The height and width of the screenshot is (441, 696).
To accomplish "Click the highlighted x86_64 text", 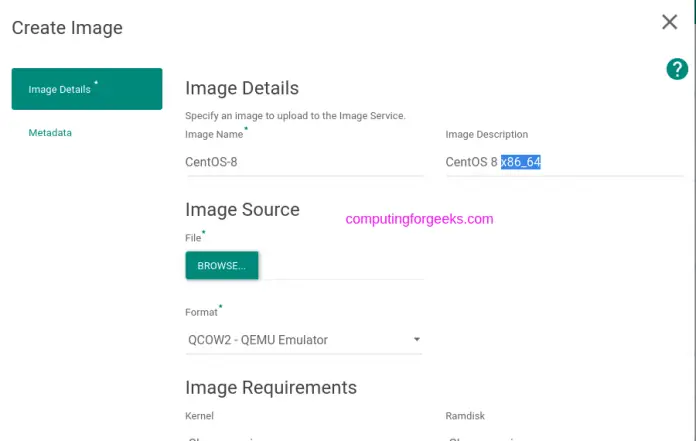I will pos(521,162).
